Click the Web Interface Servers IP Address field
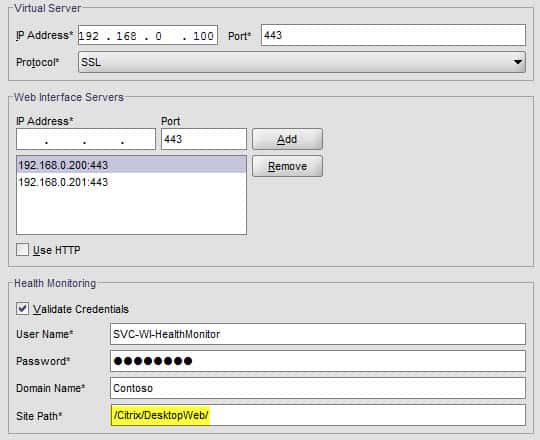 pyautogui.click(x=86, y=139)
